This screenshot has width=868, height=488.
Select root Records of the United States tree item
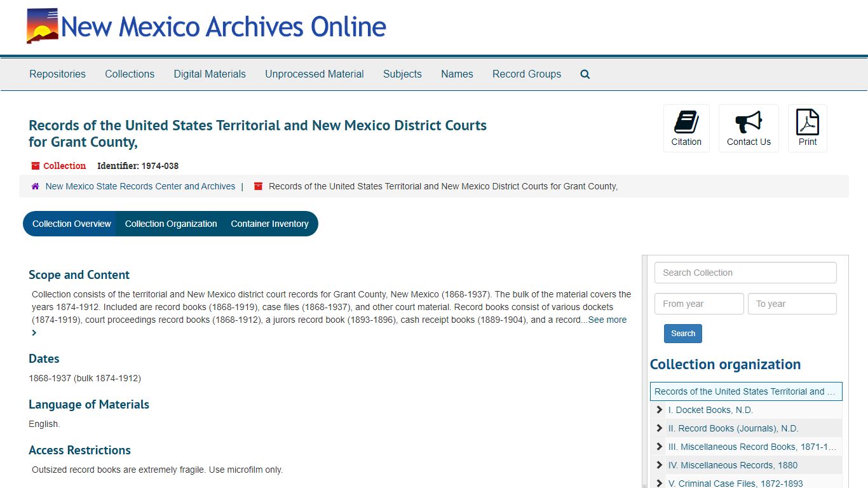click(x=746, y=391)
